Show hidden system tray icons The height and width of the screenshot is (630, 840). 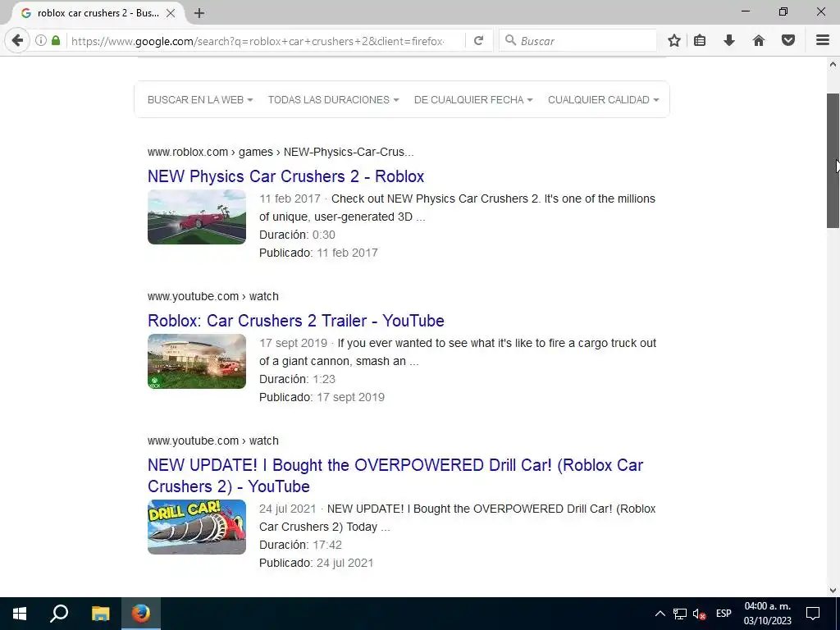click(660, 614)
